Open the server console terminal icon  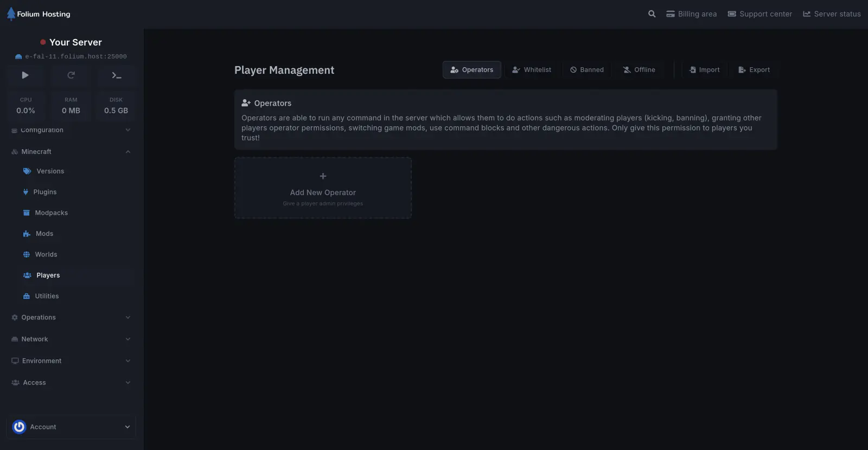point(117,75)
